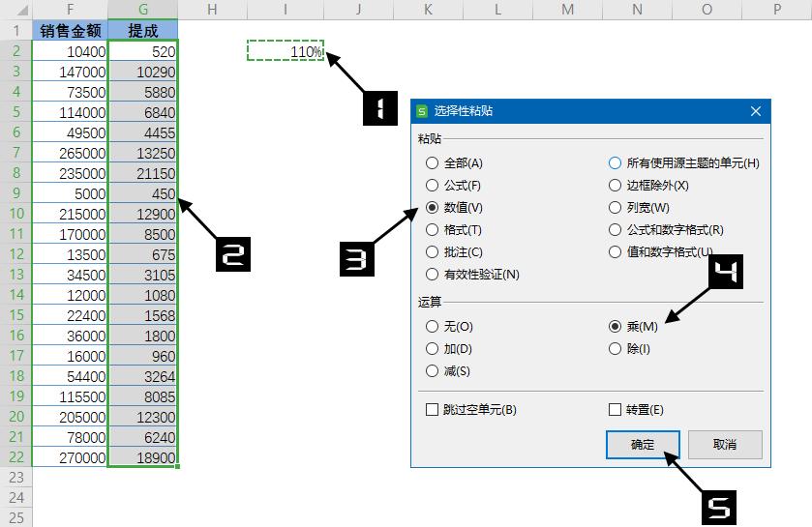
Task: Choose 无(O) operation
Action: click(x=449, y=326)
